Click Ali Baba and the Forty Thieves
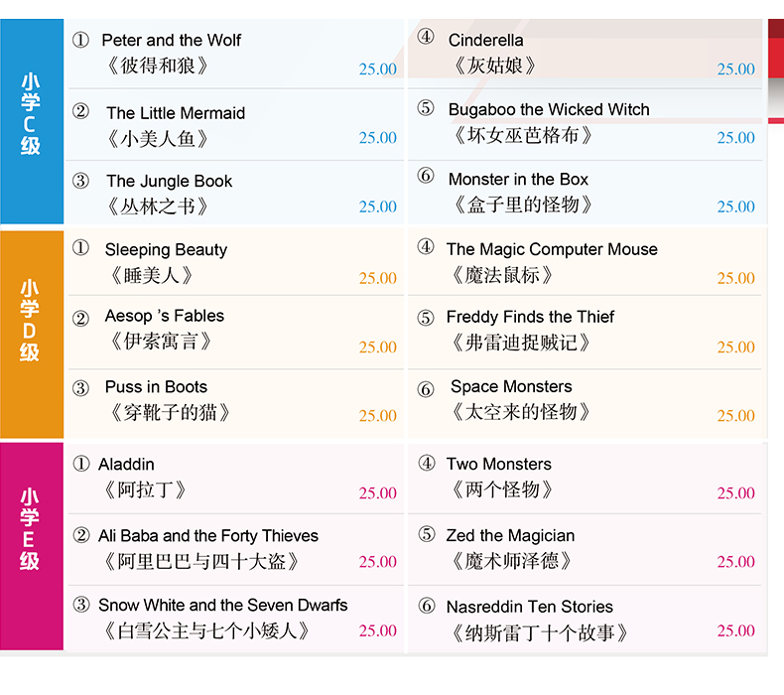The width and height of the screenshot is (784, 695). tap(208, 536)
